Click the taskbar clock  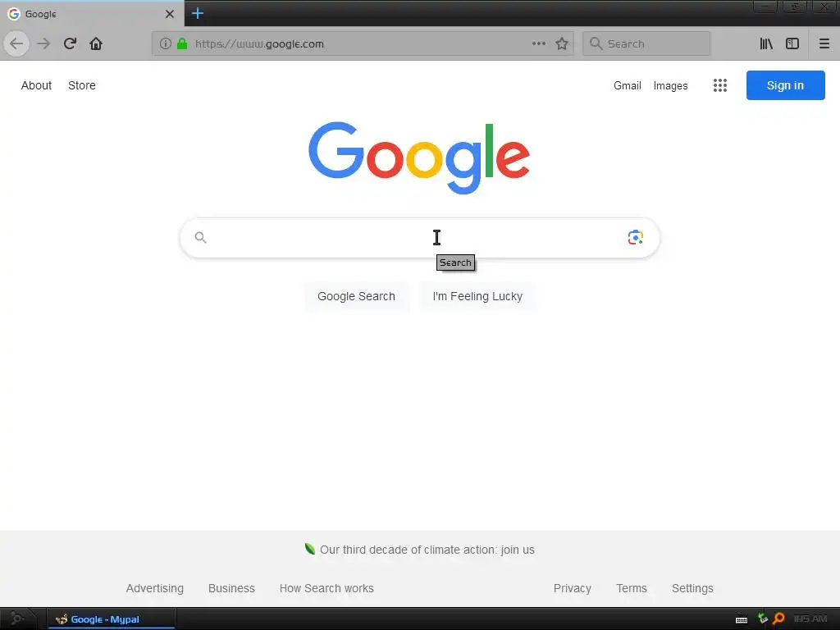point(810,619)
